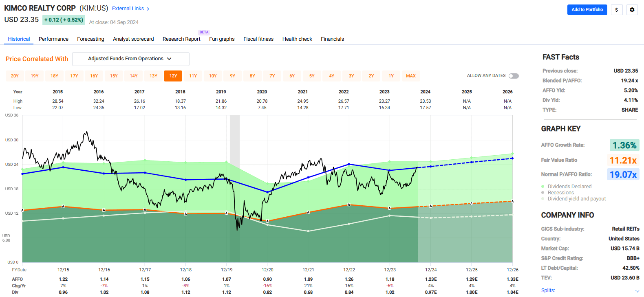The width and height of the screenshot is (644, 297).
Task: Toggle Dividends Declared legend item
Action: point(566,186)
